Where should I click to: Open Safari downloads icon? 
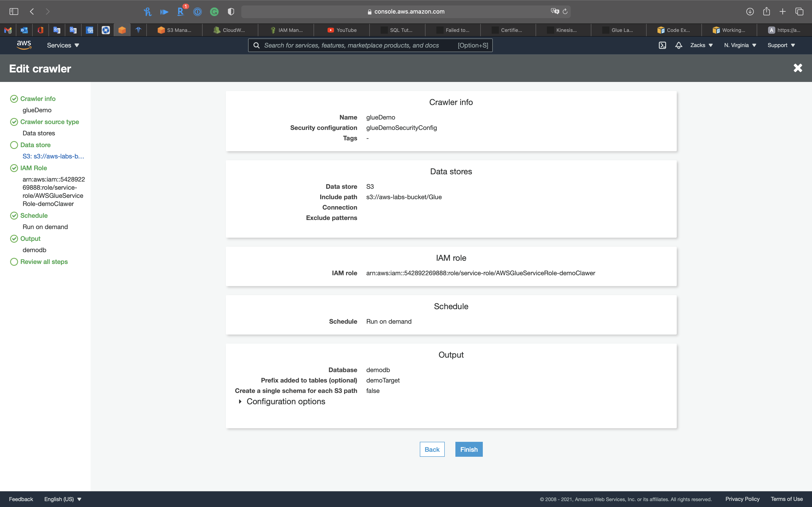(750, 11)
